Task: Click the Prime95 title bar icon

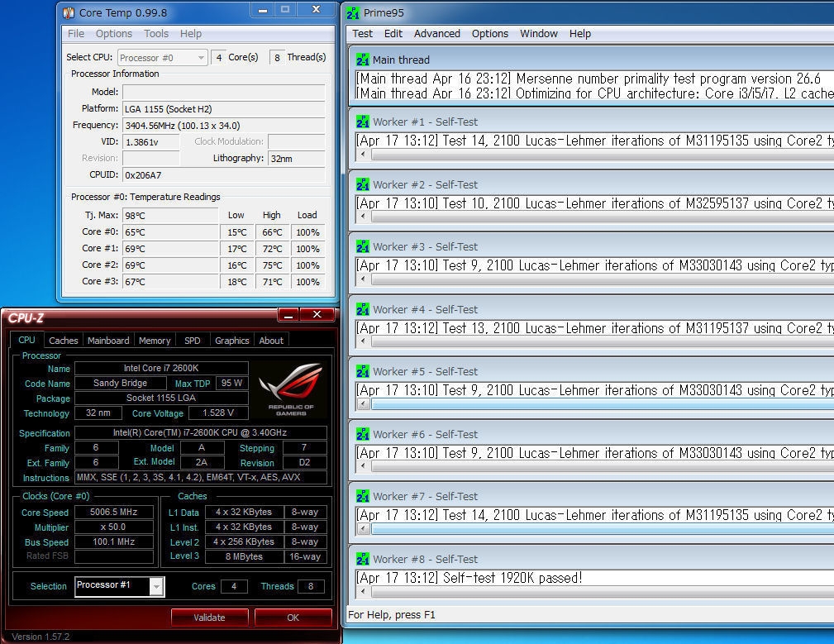Action: 353,12
